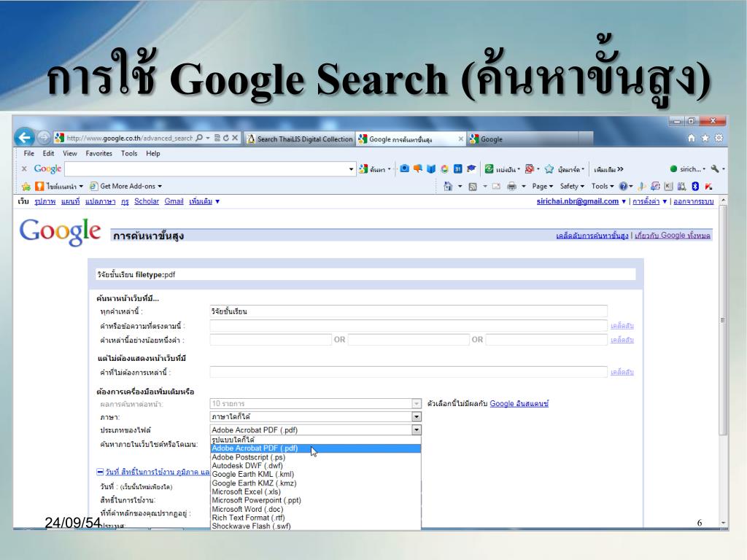This screenshot has width=747, height=560.
Task: Click the ทุกคำเหล่านี้ input containing วิจัยชั้นเรียน
Action: coord(409,311)
